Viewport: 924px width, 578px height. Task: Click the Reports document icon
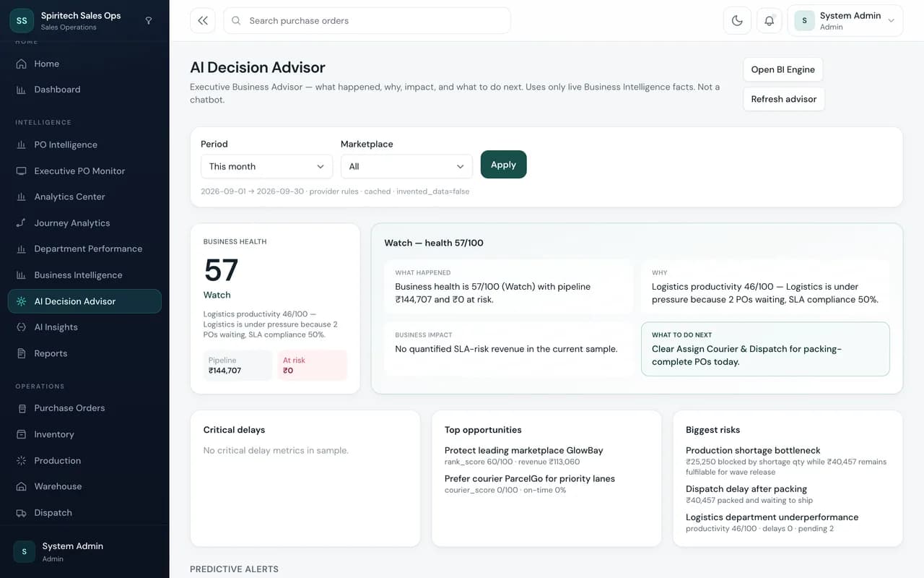click(21, 353)
